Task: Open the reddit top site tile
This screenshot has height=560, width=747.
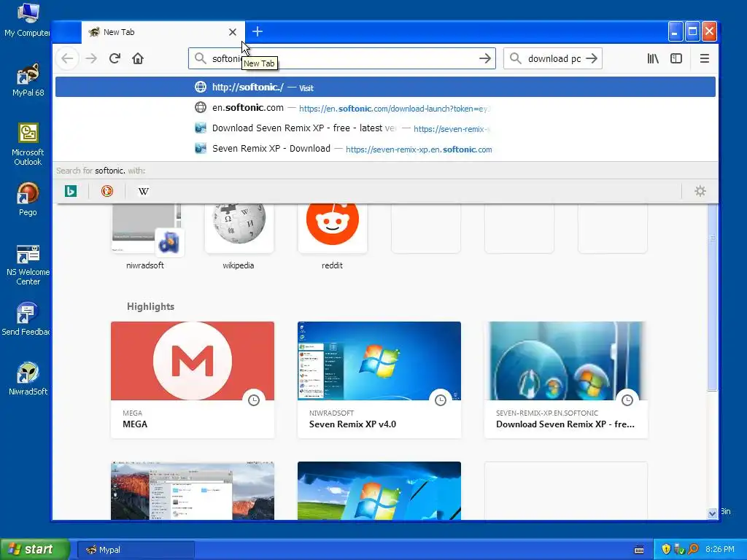Action: [x=332, y=236]
